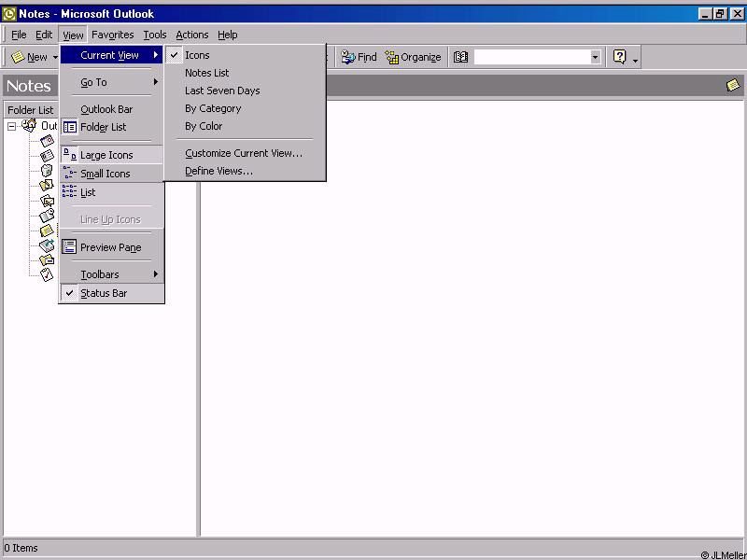747x560 pixels.
Task: Click the Outlook Today root icon
Action: 30,125
